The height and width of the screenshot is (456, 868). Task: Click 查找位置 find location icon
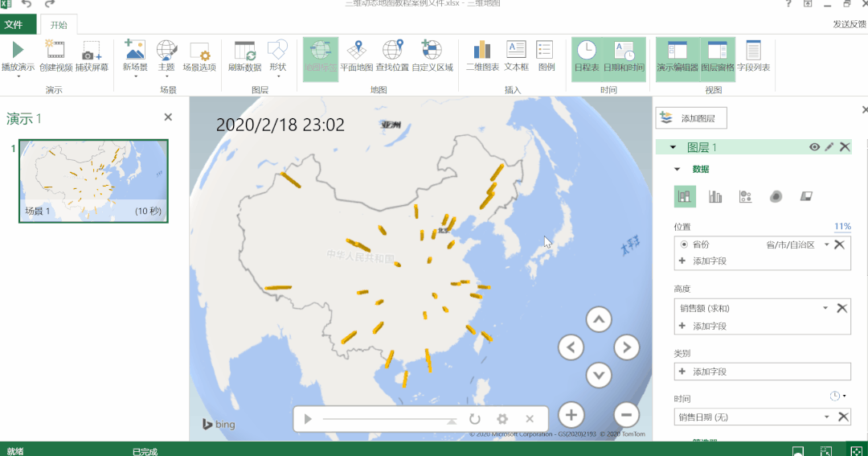(x=392, y=50)
